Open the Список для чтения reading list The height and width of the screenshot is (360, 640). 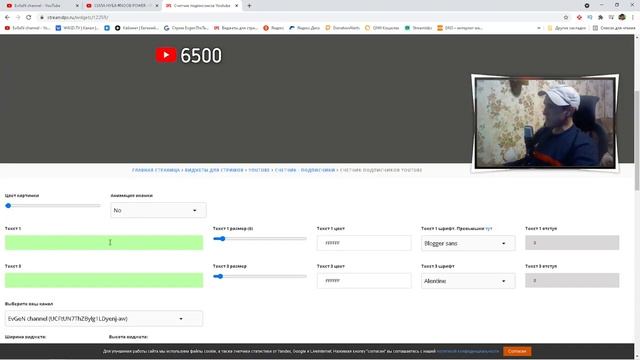coord(614,28)
